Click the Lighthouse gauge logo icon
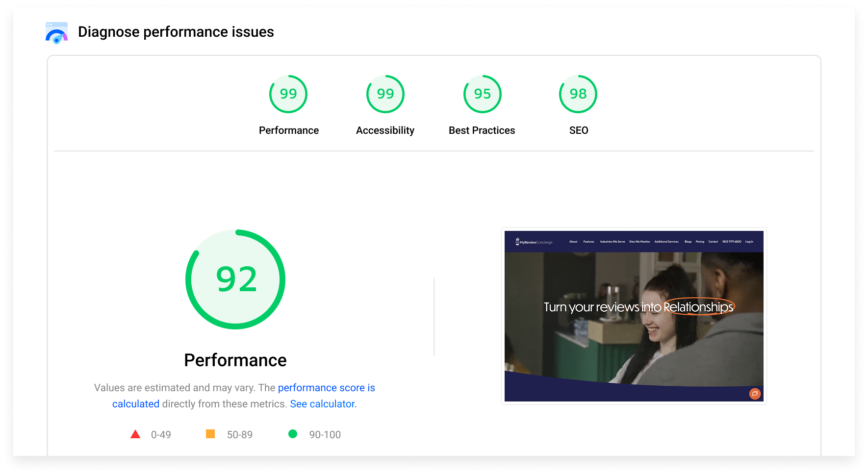 [56, 33]
